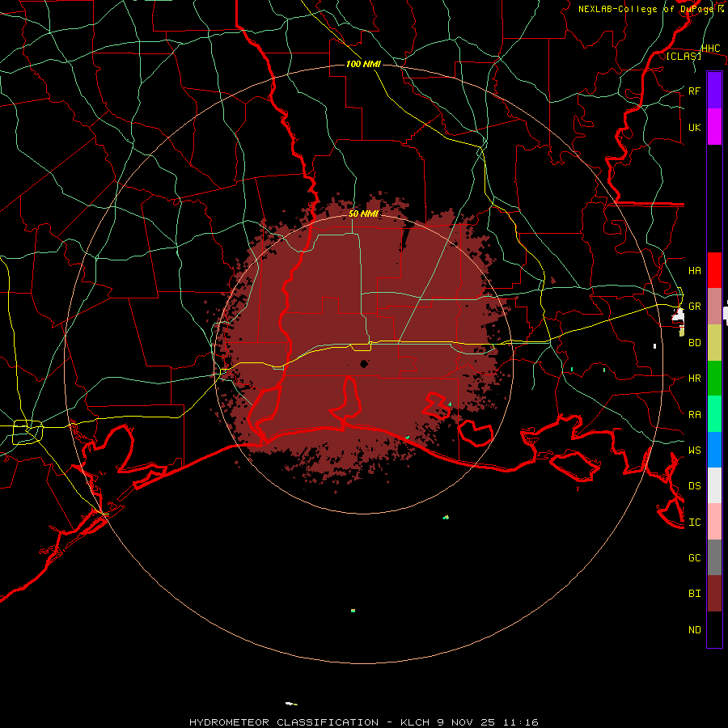
Task: Click the "HHC" product code label
Action: point(710,49)
